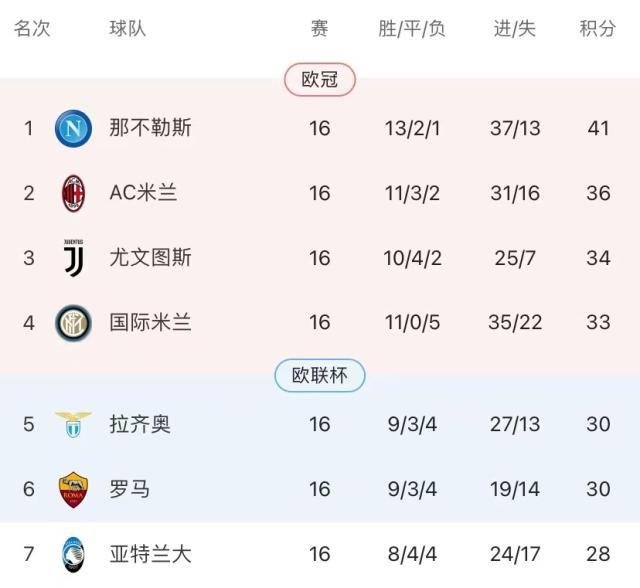Click team name 国际米兰
640x588 pixels.
pos(150,323)
